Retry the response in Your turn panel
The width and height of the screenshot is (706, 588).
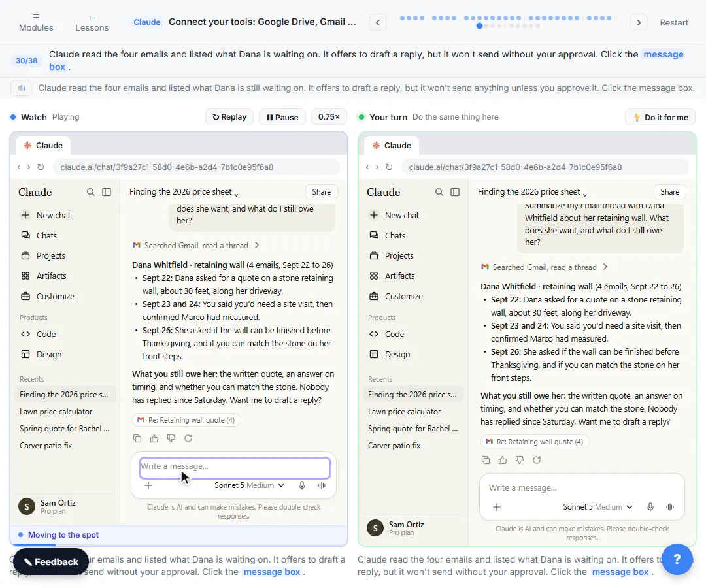(537, 460)
